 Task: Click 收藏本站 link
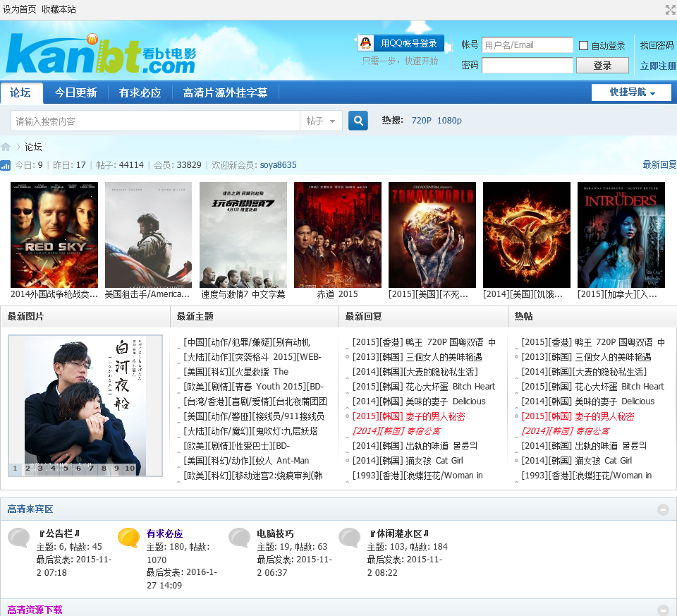pos(59,9)
